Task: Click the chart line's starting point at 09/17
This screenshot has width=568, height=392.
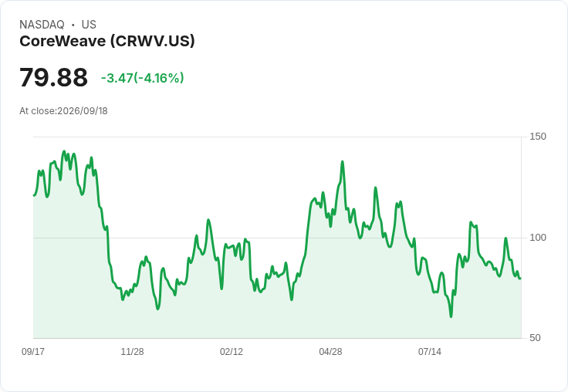Action: click(x=34, y=195)
